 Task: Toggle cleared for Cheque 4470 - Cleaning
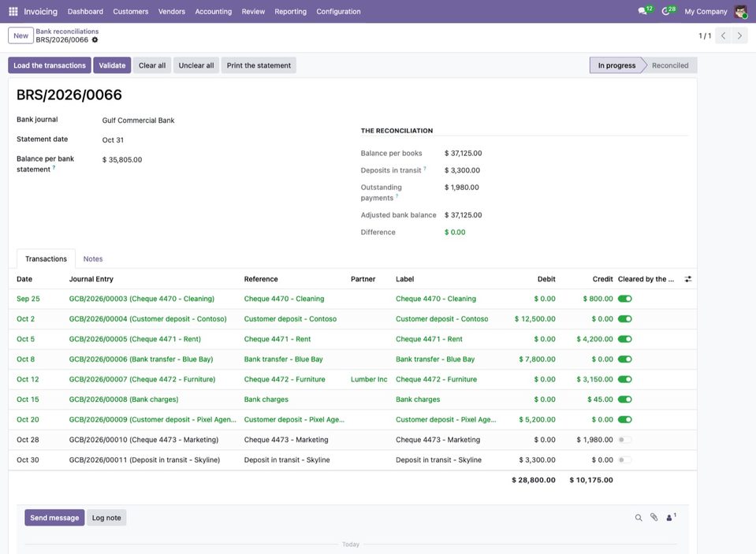625,299
